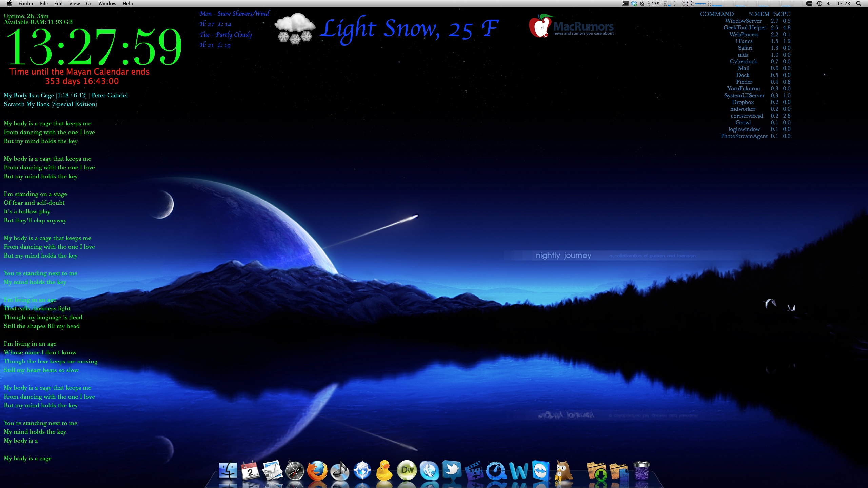Image resolution: width=868 pixels, height=488 pixels.
Task: Open Firefox from the Dock
Action: click(x=317, y=471)
